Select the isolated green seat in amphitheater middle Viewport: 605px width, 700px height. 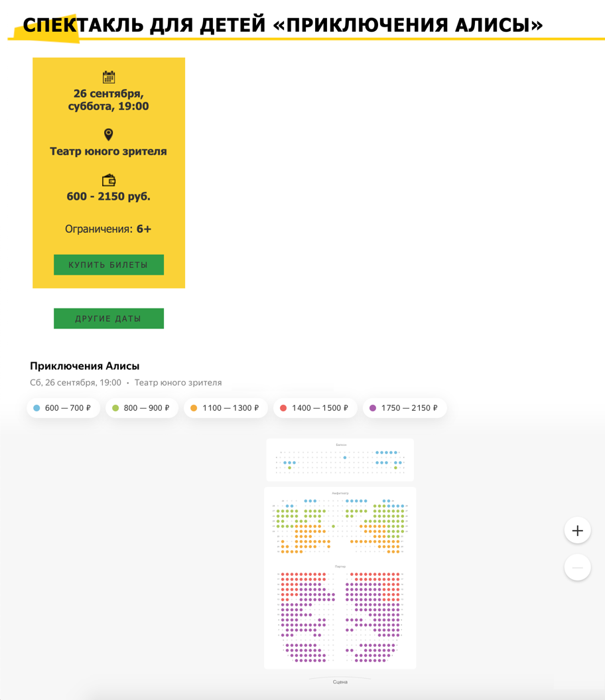(334, 527)
